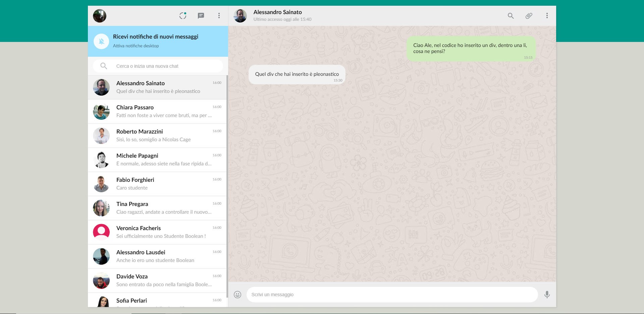Open the attachment paperclip icon
644x314 pixels.
(529, 15)
